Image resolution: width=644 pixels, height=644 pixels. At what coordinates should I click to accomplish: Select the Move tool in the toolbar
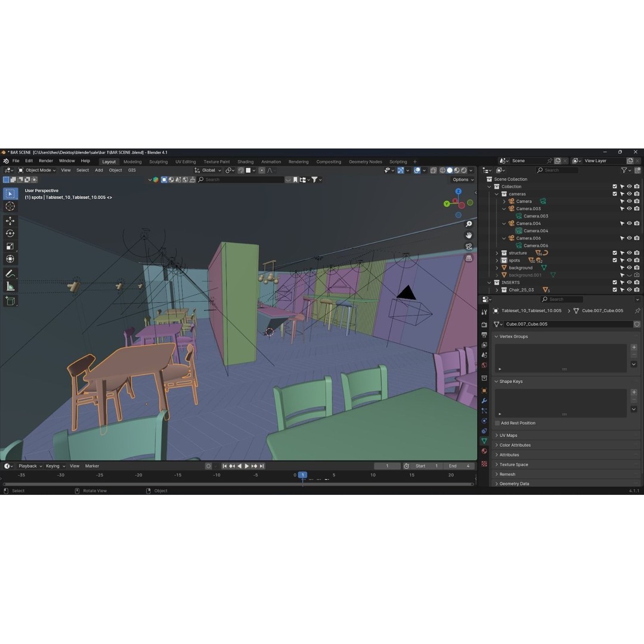pyautogui.click(x=10, y=221)
